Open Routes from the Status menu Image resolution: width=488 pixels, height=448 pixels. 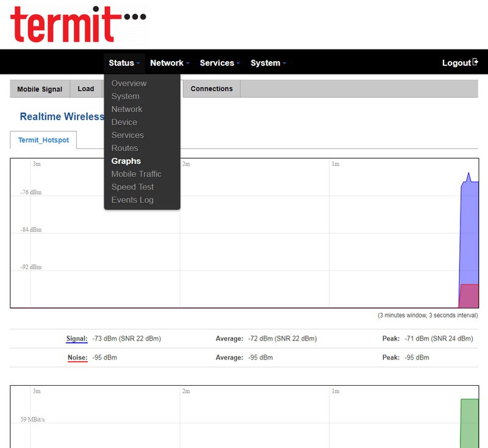(124, 148)
